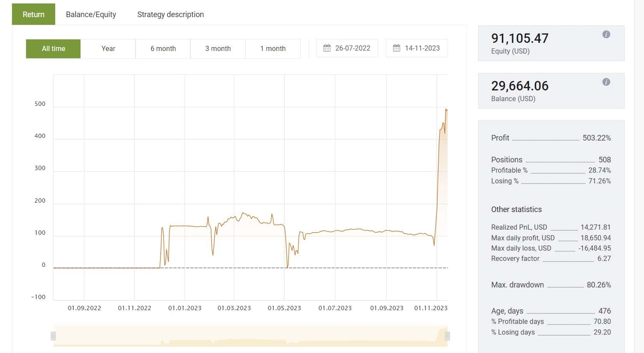Click the range navigator overview chart
The height and width of the screenshot is (353, 644).
[250, 336]
